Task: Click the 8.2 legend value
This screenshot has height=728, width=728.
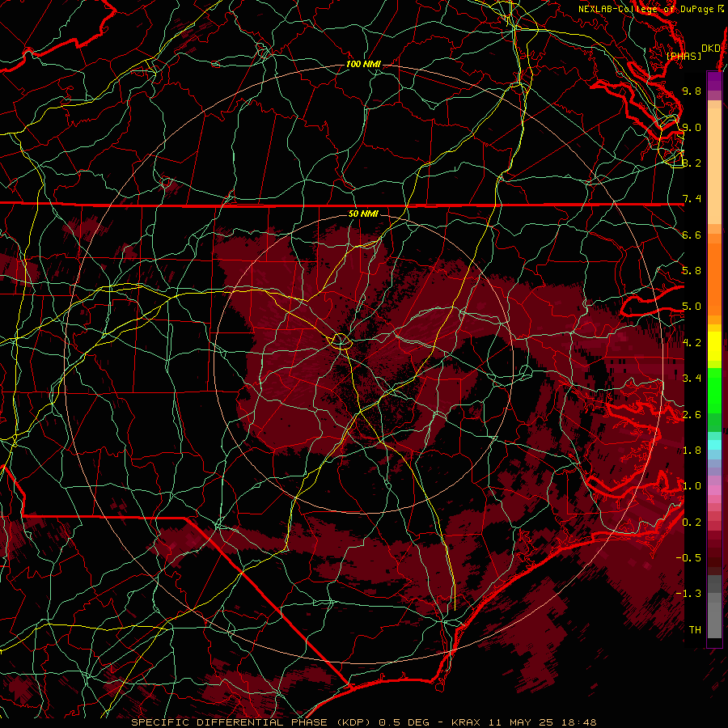Action: [692, 163]
